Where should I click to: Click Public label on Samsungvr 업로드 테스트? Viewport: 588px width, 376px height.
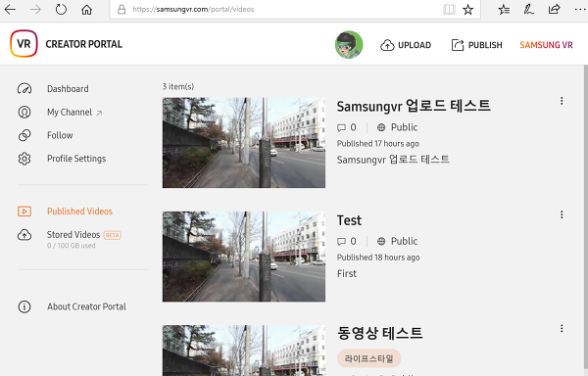pos(404,127)
